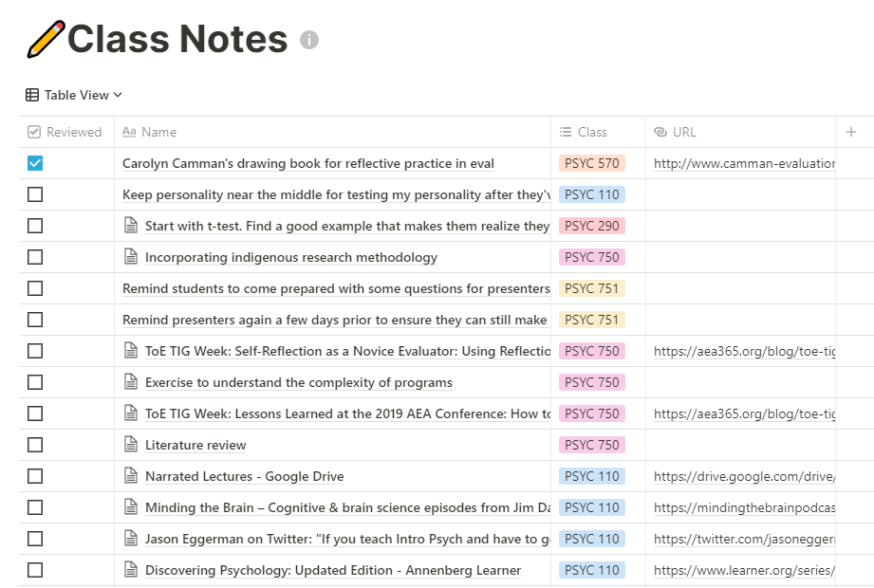Open the Class column header menu

tap(598, 132)
